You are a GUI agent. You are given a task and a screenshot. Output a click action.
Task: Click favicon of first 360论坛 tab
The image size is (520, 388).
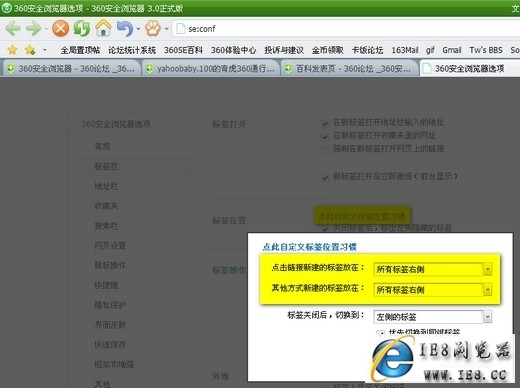(x=11, y=68)
